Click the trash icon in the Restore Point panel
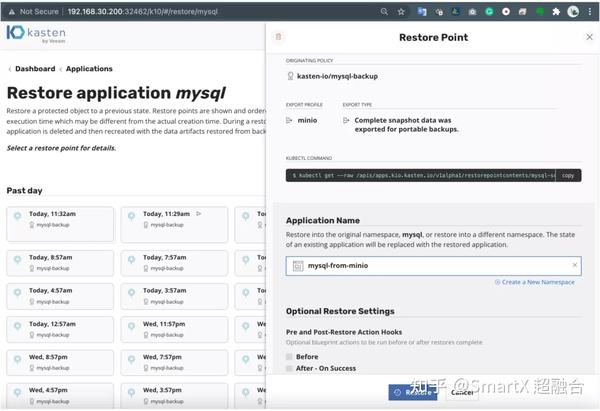This screenshot has width=600, height=411. 279,37
